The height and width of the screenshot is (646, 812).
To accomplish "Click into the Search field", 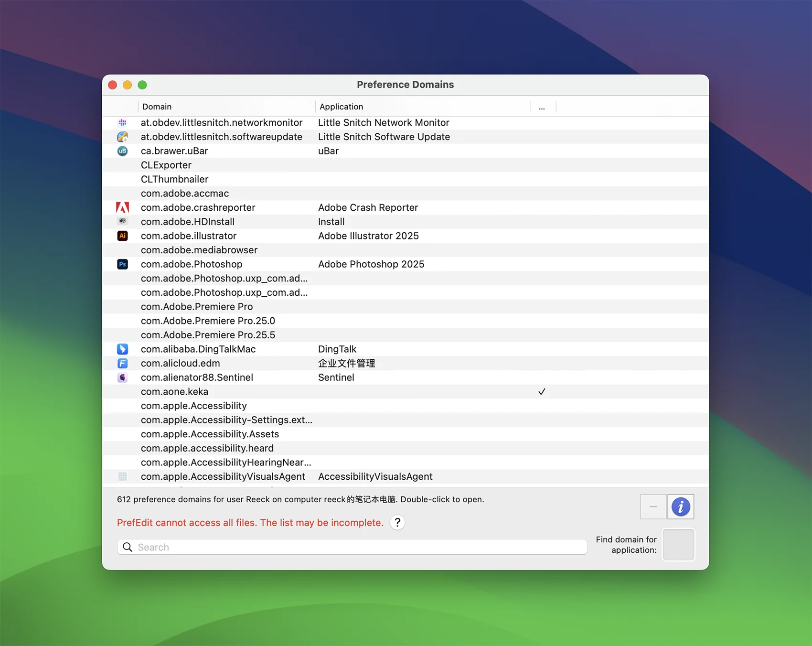I will point(353,547).
